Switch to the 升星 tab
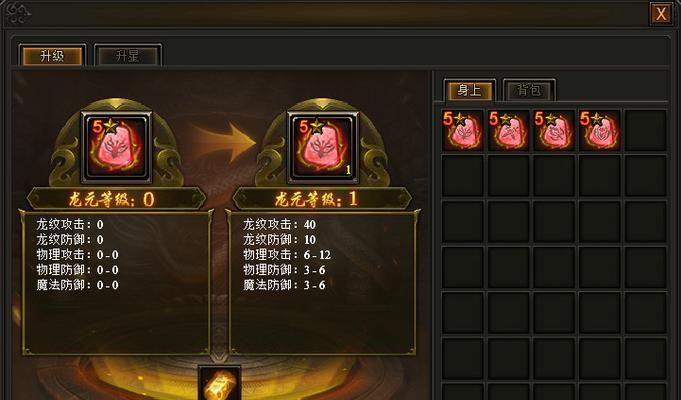 point(128,56)
